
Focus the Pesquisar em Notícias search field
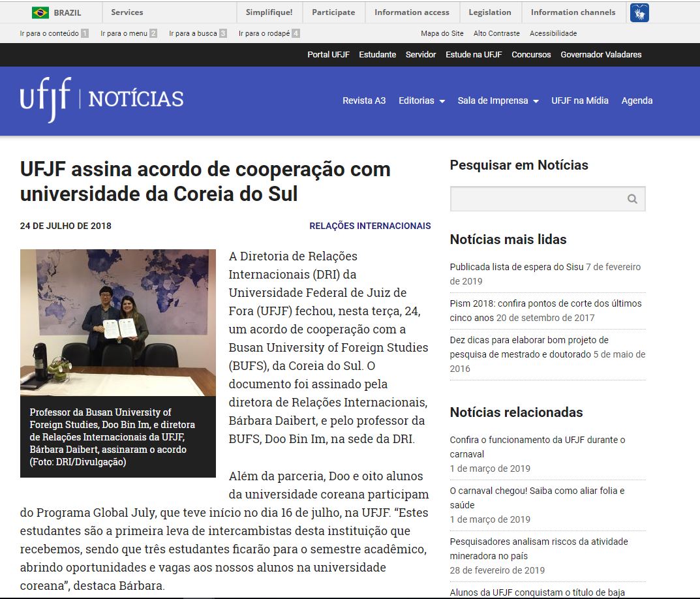[547, 199]
